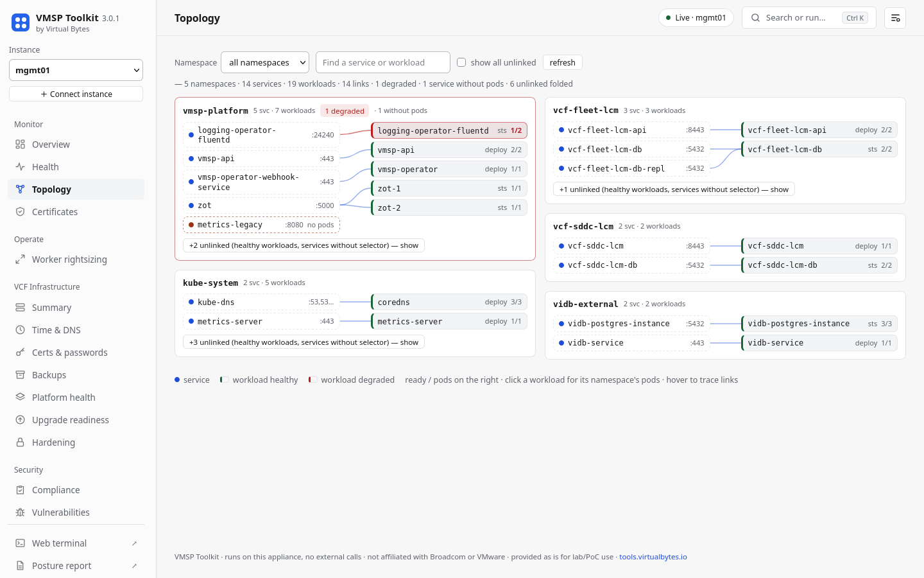The height and width of the screenshot is (578, 924).
Task: Click the vidb-service service node
Action: [x=631, y=343]
